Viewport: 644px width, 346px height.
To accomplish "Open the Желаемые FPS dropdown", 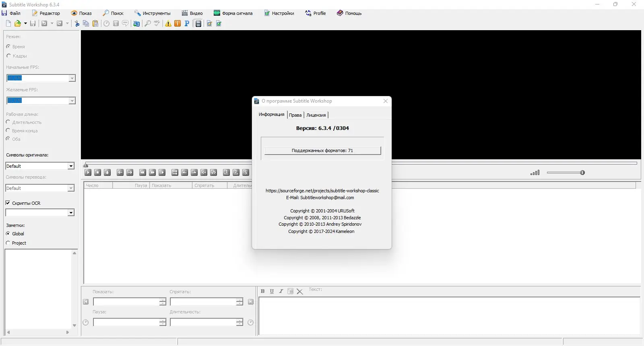I will [72, 101].
